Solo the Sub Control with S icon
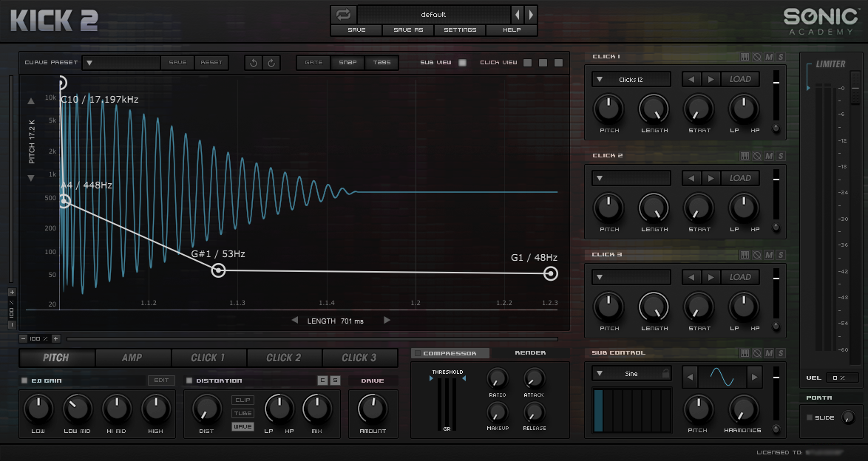This screenshot has height=461, width=868. 781,353
